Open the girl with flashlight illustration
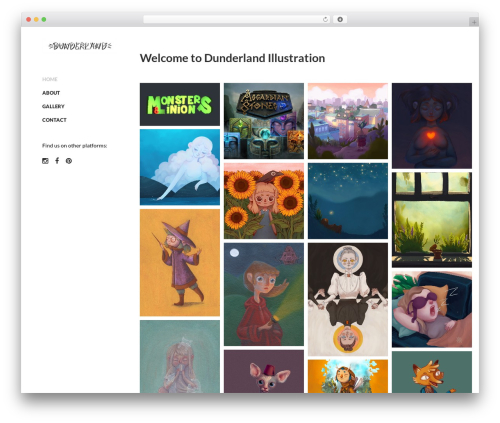Image resolution: width=500 pixels, height=423 pixels. (264, 294)
